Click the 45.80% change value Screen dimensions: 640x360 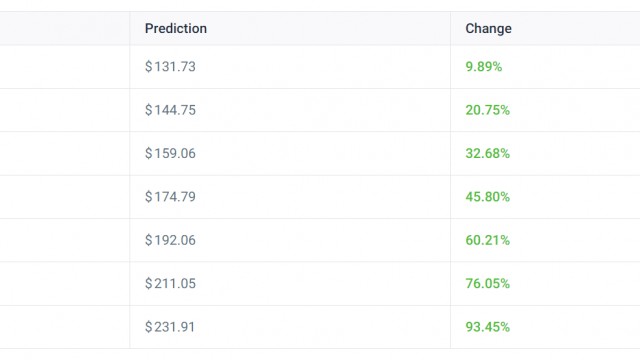[x=487, y=197]
